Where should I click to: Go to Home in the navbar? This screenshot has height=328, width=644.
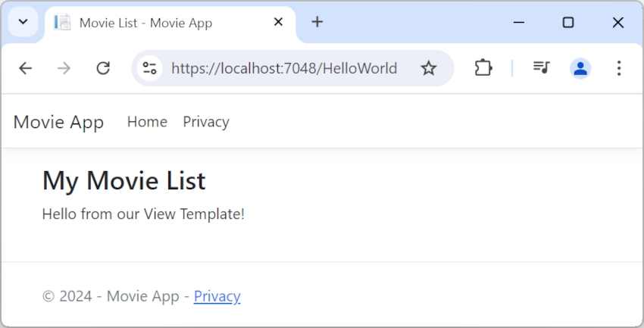tap(147, 122)
